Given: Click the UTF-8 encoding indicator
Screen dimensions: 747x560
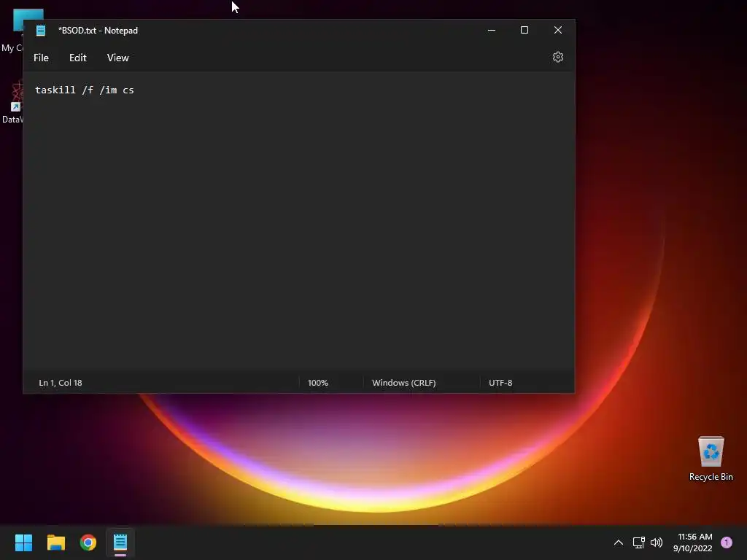Looking at the screenshot, I should (500, 383).
